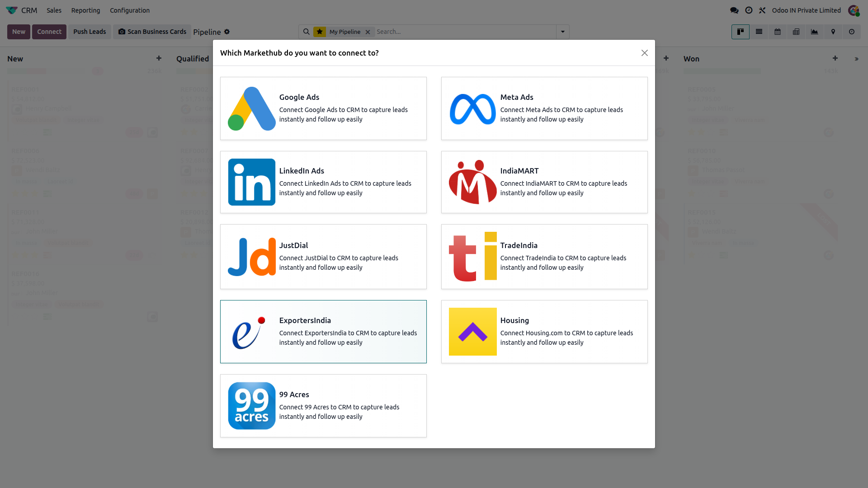The height and width of the screenshot is (488, 868).
Task: Click the JustDial Jd logo
Action: [251, 257]
